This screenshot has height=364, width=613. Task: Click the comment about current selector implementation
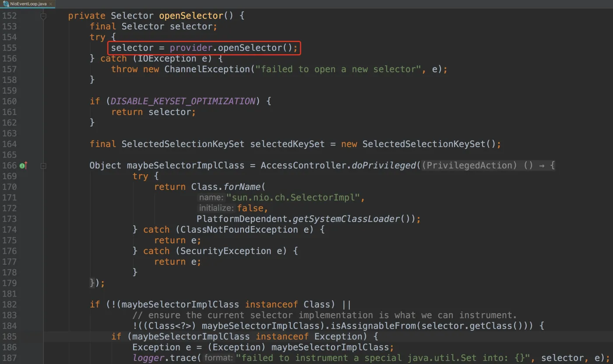tap(325, 315)
